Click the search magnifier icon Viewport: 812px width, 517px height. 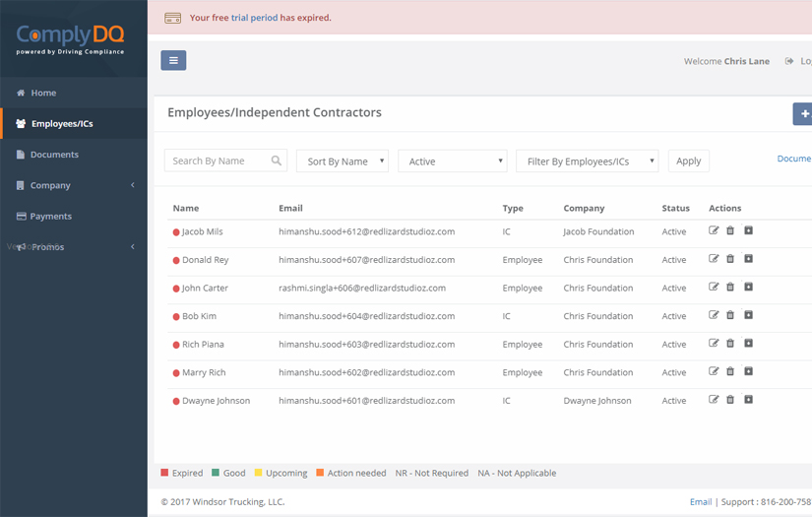(x=277, y=161)
